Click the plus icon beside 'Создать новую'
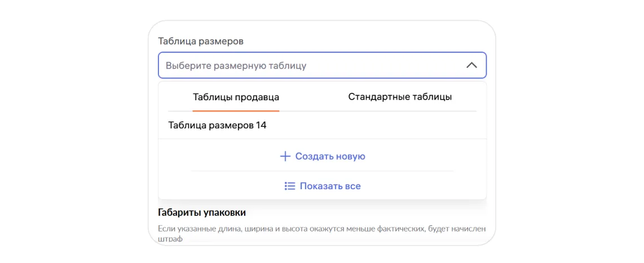This screenshot has width=644, height=263. 285,157
